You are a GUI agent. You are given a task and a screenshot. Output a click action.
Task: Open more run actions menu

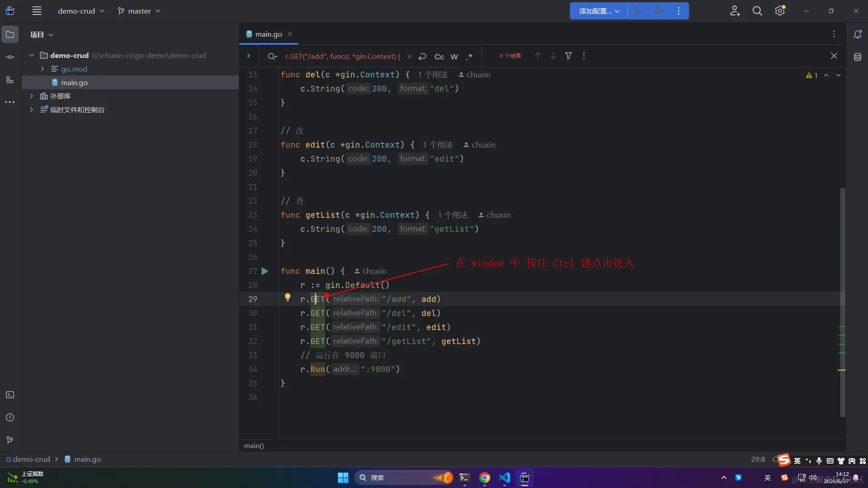click(679, 11)
